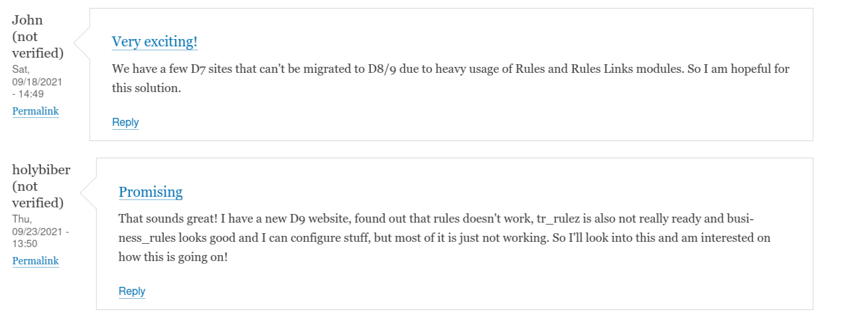Open the "Very exciting!" comment title link

pyautogui.click(x=155, y=42)
